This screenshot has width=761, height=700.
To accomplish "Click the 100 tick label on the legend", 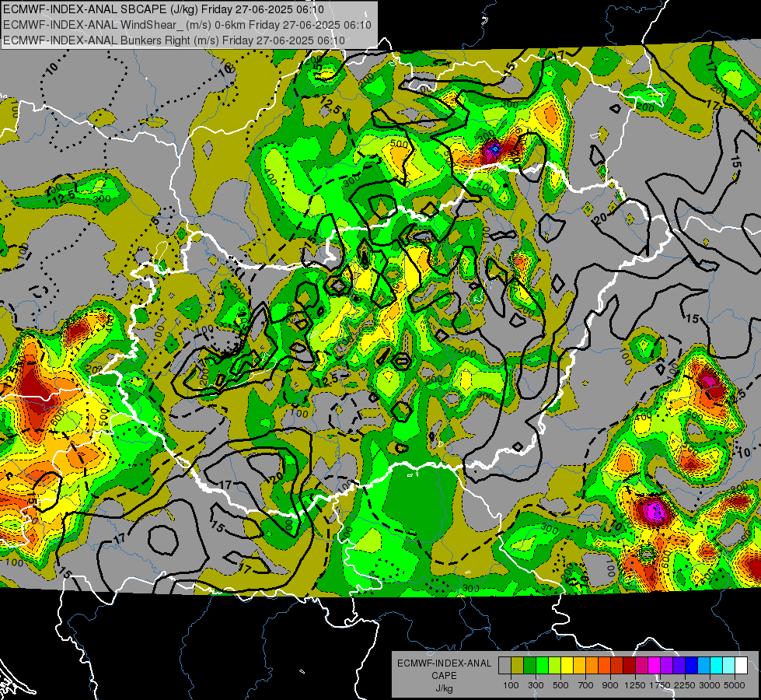I will (x=511, y=685).
